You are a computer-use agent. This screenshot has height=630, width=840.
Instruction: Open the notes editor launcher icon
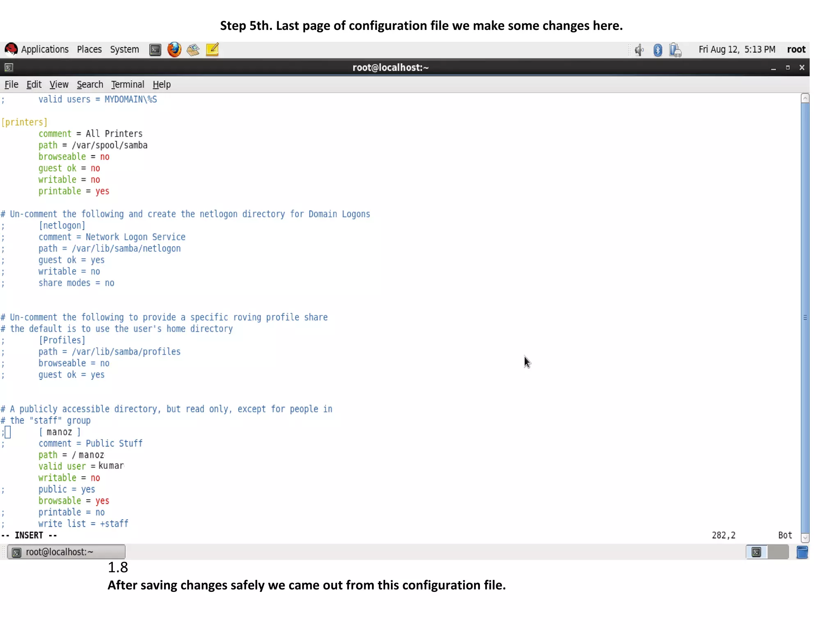pyautogui.click(x=212, y=50)
